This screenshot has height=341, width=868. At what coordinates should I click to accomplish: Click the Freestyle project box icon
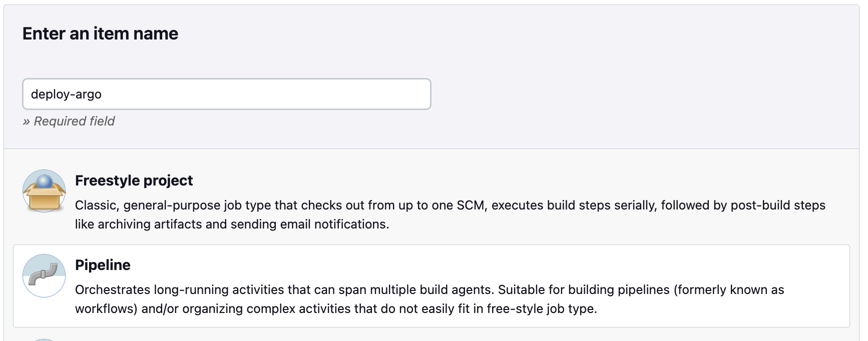[44, 191]
